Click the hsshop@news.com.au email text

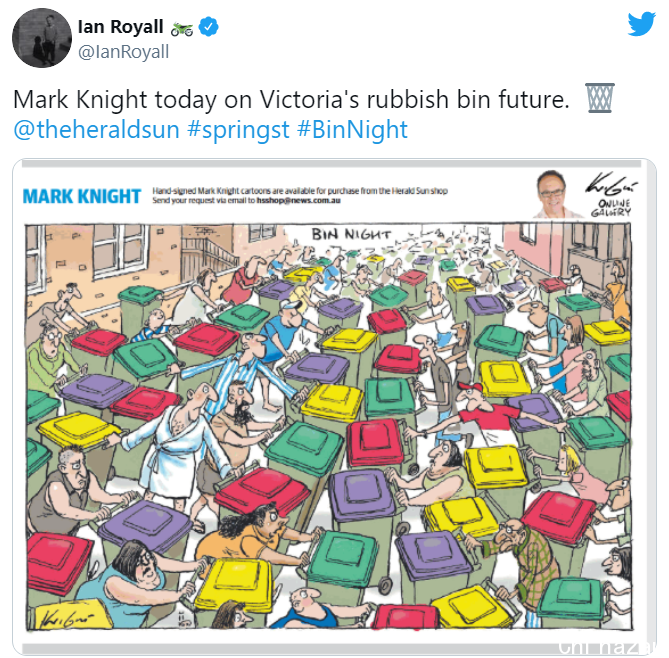[x=298, y=201]
